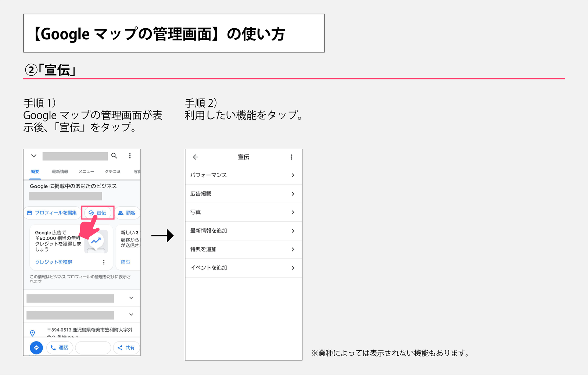588x375 pixels.
Task: Tap the blue directions icon button
Action: [36, 347]
